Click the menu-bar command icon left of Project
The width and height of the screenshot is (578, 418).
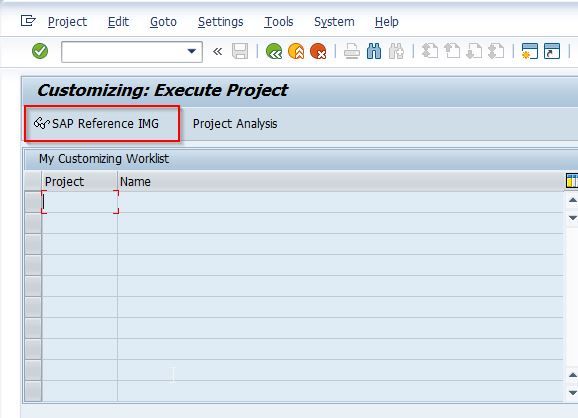coord(28,21)
